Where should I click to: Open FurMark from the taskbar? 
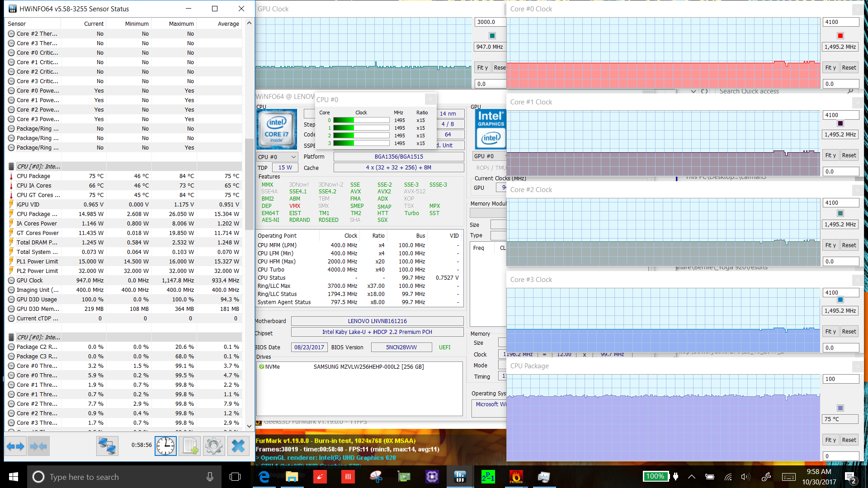516,477
